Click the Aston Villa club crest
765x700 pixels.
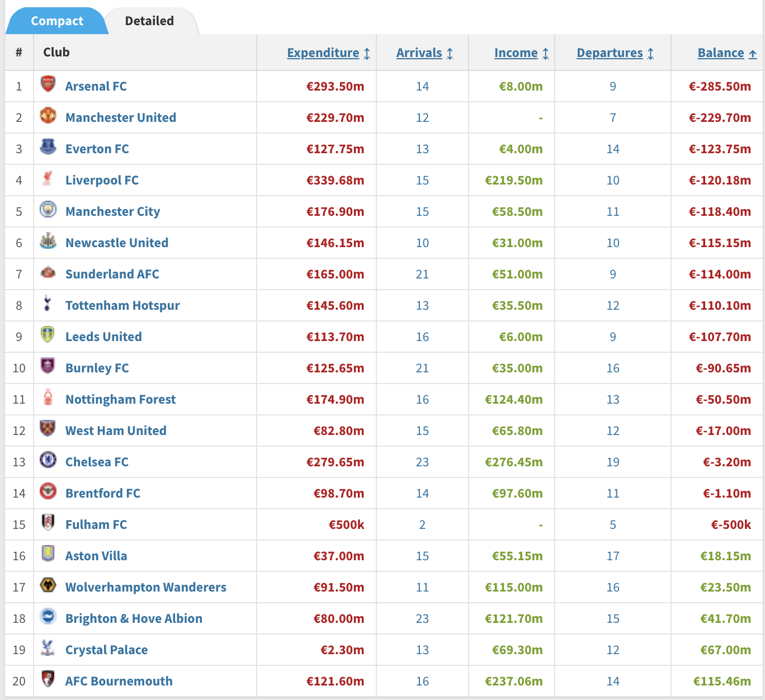(x=48, y=554)
